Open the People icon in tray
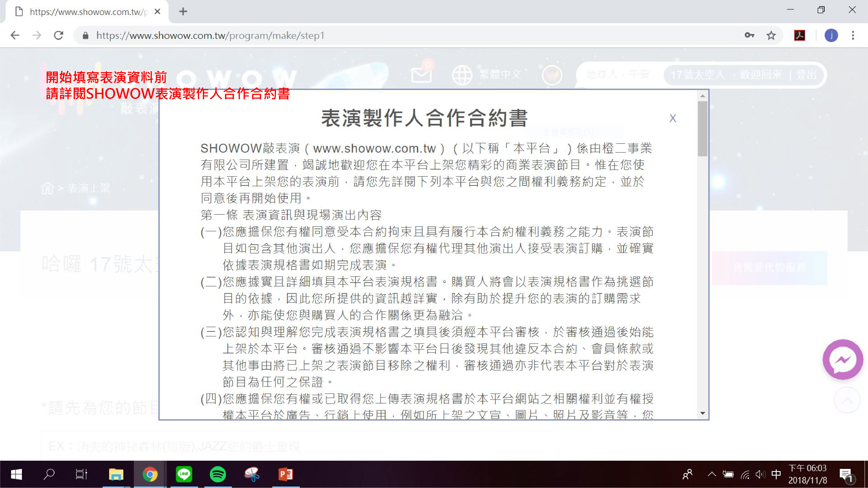868x488 pixels. point(687,475)
